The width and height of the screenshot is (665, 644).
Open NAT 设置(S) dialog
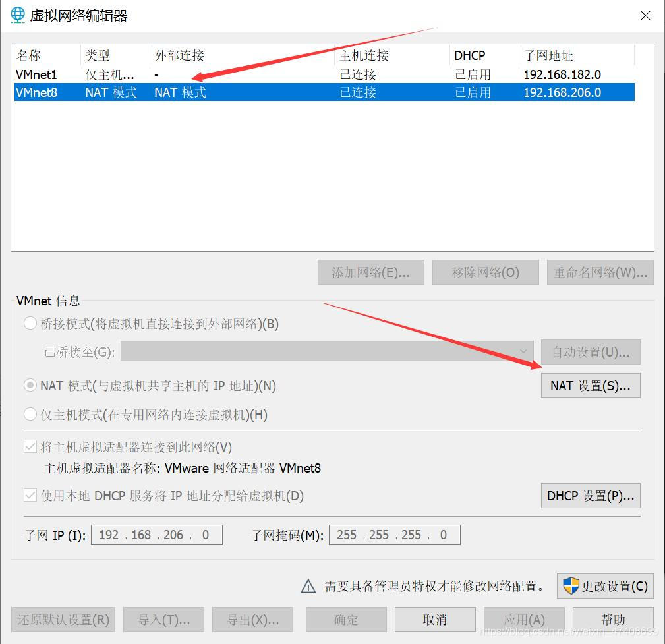(591, 386)
